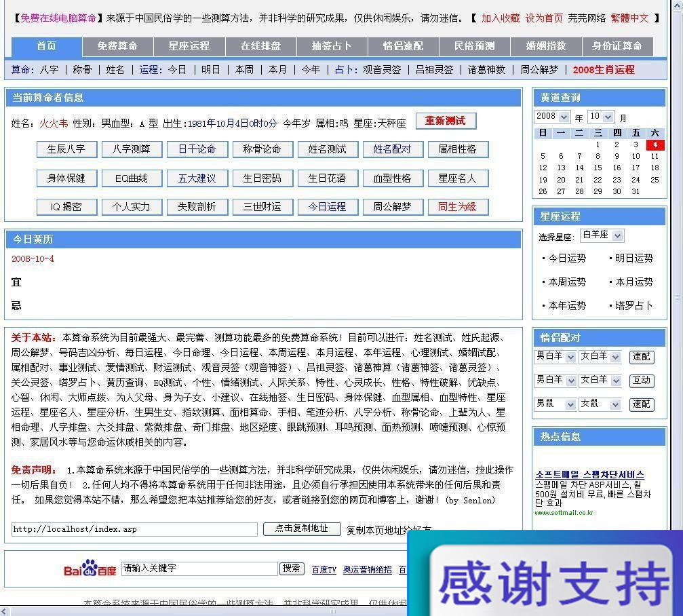Click the horizontal scrollbar left arrow
Image resolution: width=683 pixels, height=616 pixels.
(3, 612)
